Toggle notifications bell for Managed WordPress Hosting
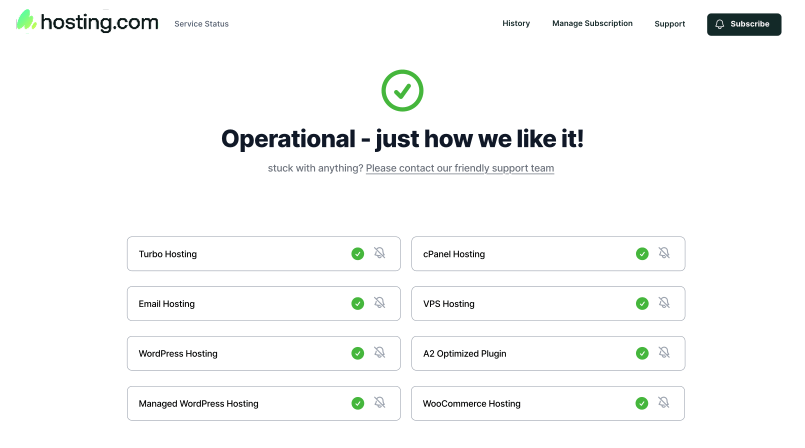Screen dimensions: 805x448 click(x=379, y=403)
